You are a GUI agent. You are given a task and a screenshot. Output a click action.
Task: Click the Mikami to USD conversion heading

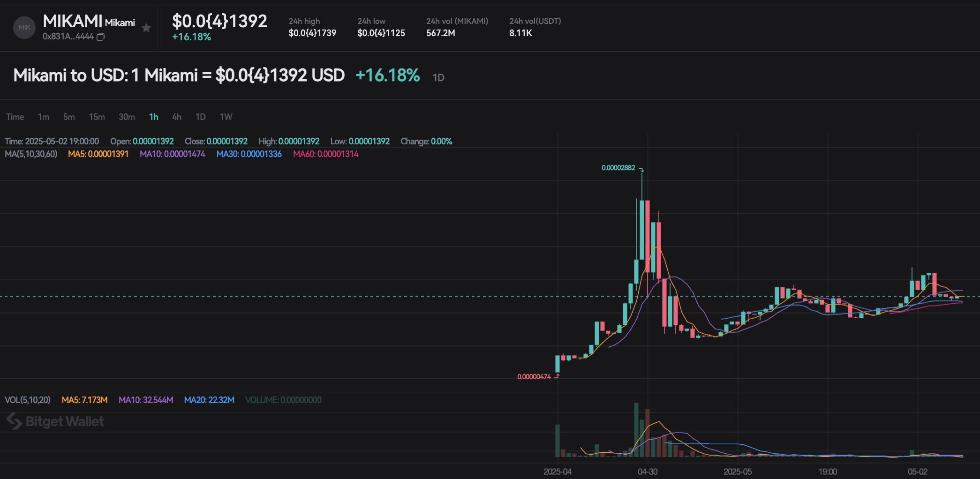pyautogui.click(x=179, y=75)
